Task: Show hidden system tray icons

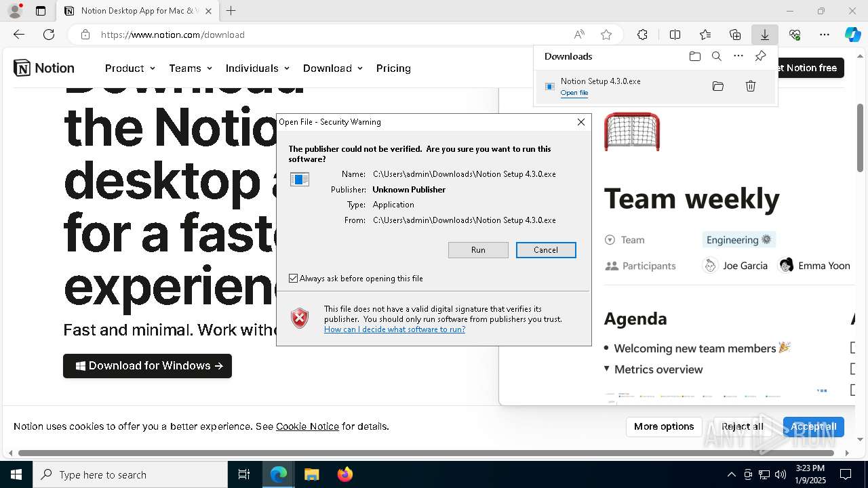Action: 731,474
